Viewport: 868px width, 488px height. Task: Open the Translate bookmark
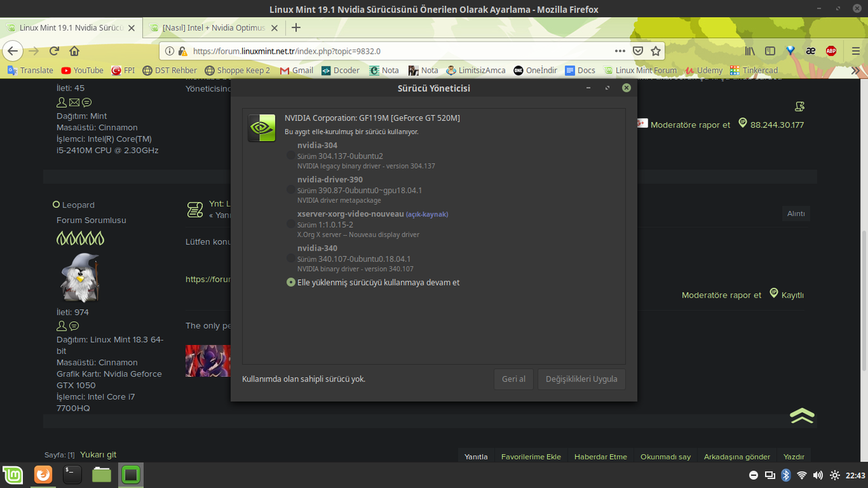pos(30,70)
